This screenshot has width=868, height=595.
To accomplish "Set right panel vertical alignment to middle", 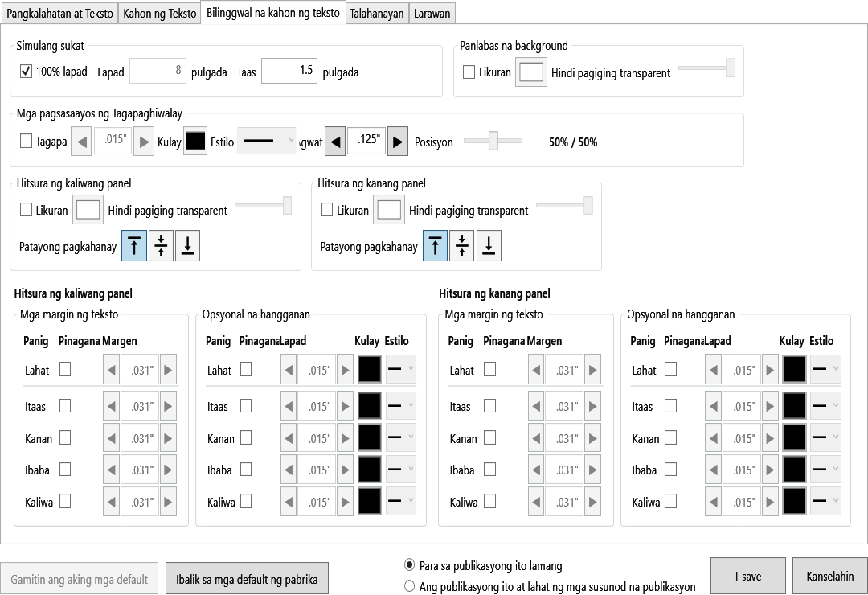I will pyautogui.click(x=461, y=245).
